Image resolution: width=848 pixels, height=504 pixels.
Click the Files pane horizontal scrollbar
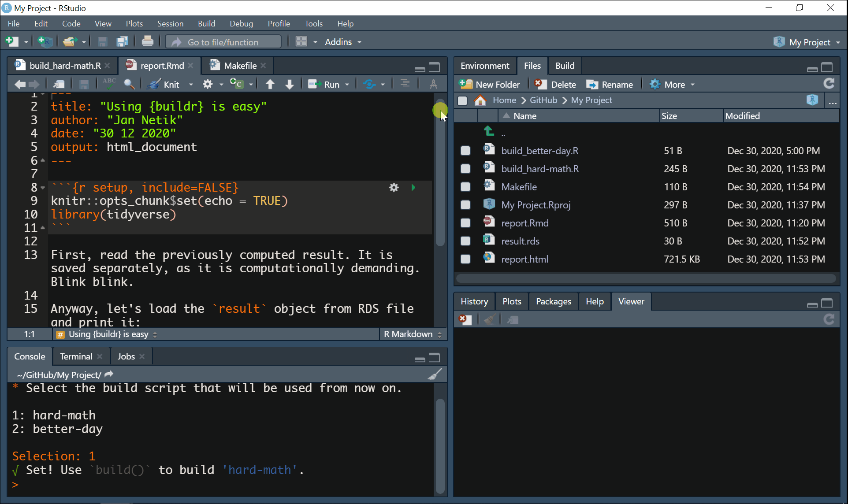pos(646,278)
